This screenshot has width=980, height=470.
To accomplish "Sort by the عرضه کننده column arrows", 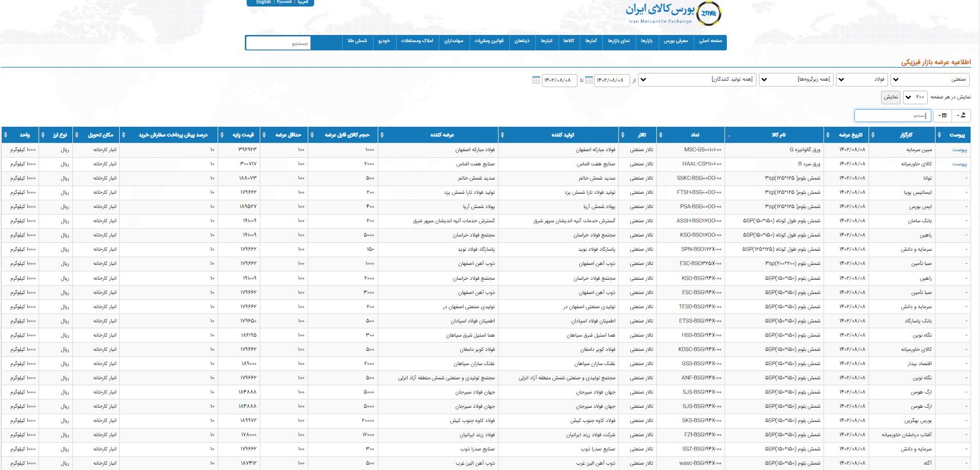I will pyautogui.click(x=382, y=135).
